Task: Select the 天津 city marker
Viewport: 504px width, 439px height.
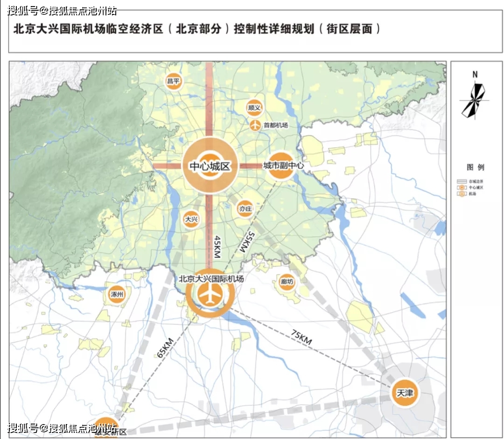Action: point(405,393)
